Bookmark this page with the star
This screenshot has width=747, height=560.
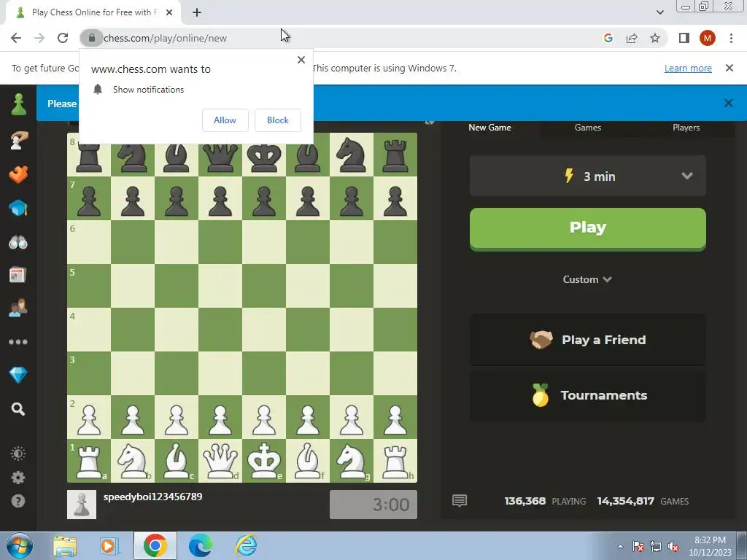pos(655,38)
